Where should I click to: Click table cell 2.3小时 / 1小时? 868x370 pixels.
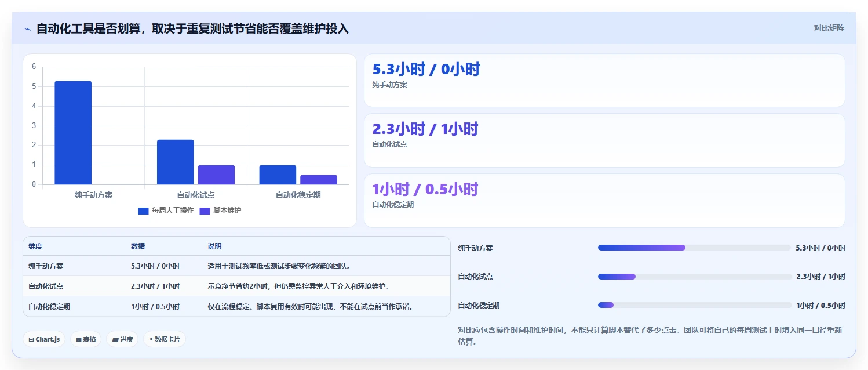(x=155, y=286)
